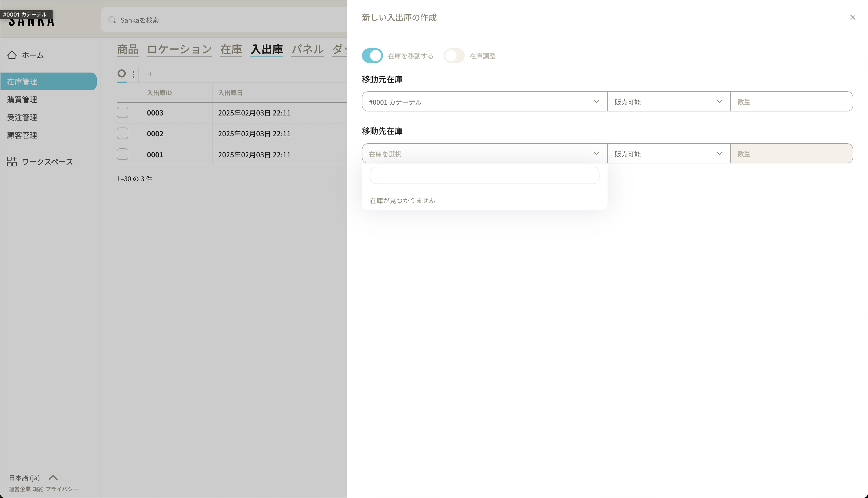
Task: Select checkbox for row 0001
Action: pyautogui.click(x=123, y=154)
